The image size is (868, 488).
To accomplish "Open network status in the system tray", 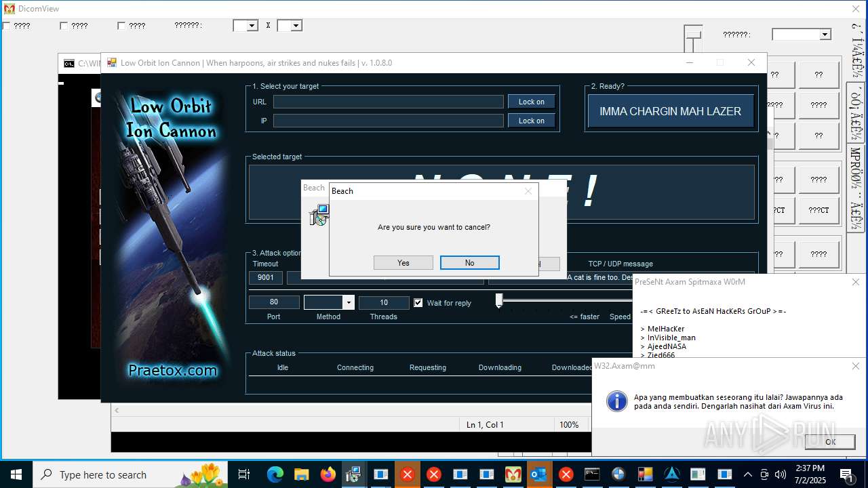I will tap(764, 474).
